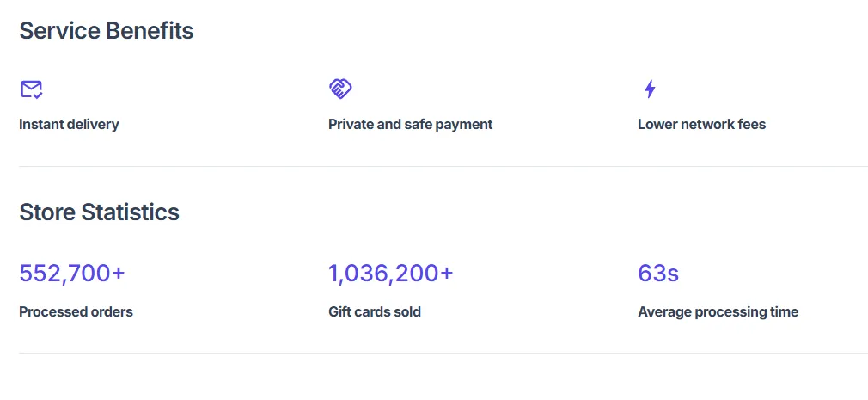Screen dimensions: 868x400
Task: Click the Service Benefits heading
Action: (x=107, y=30)
